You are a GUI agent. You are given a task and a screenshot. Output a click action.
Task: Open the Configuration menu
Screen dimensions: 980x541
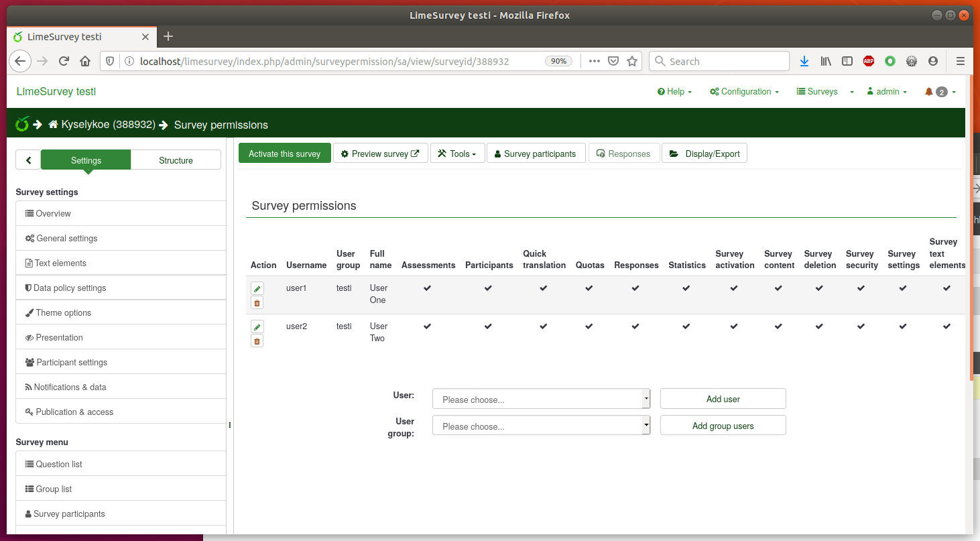745,92
